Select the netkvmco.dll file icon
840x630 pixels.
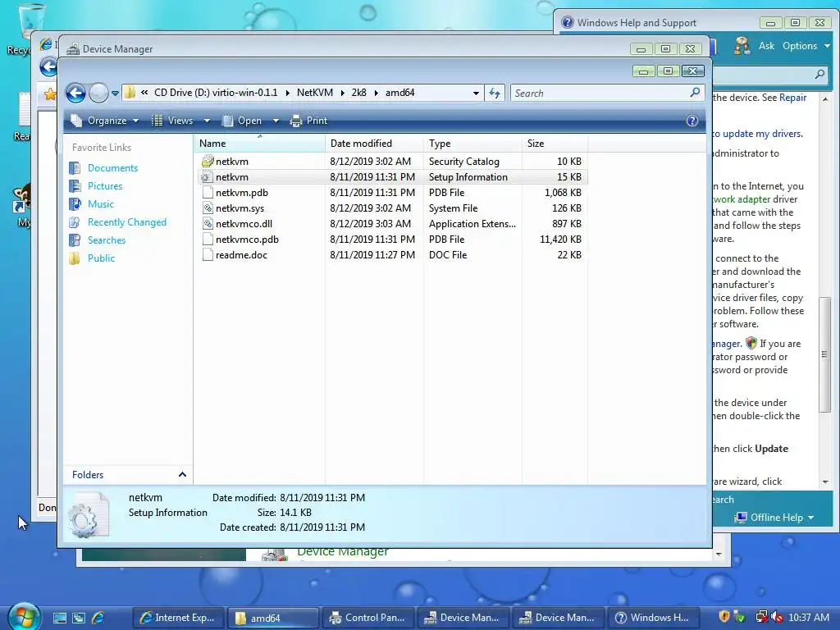coord(208,223)
